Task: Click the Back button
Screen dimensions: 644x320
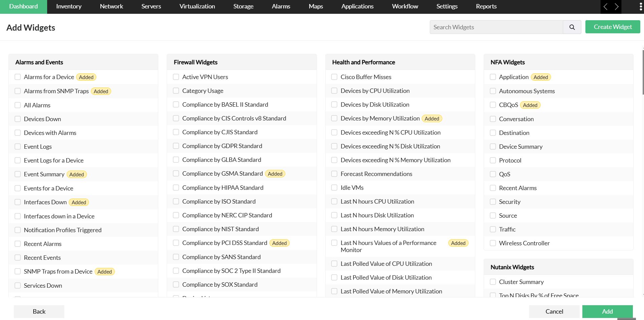Action: (x=39, y=312)
